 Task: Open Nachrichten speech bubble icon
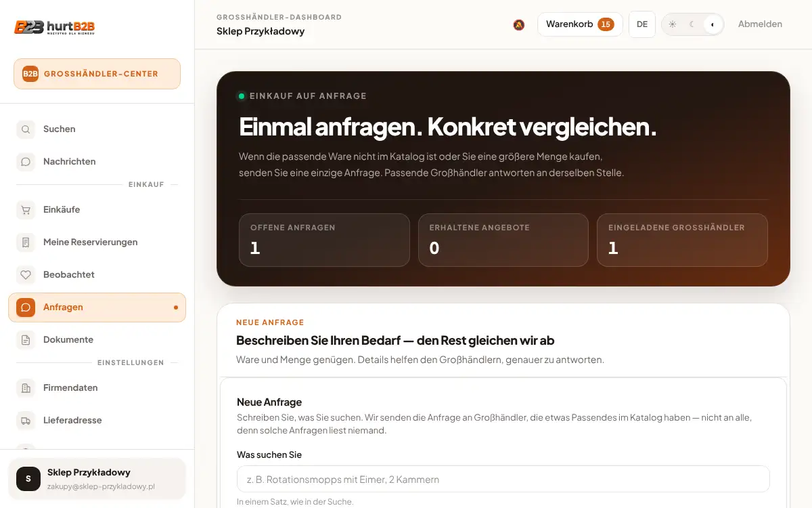(x=26, y=162)
